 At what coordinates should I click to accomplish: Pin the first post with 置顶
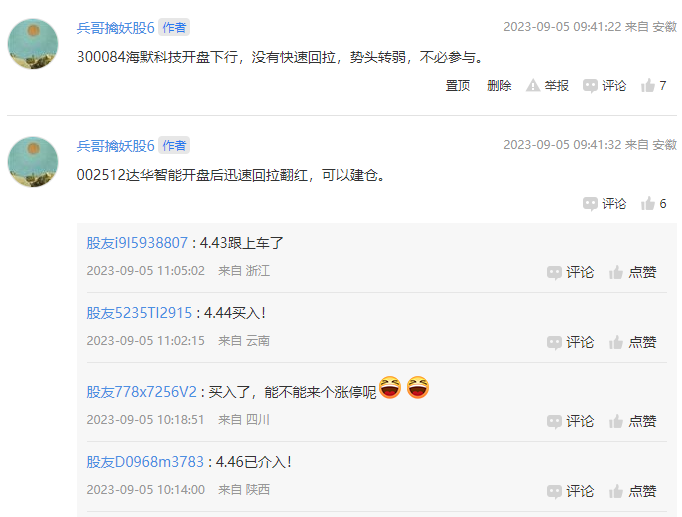[458, 86]
